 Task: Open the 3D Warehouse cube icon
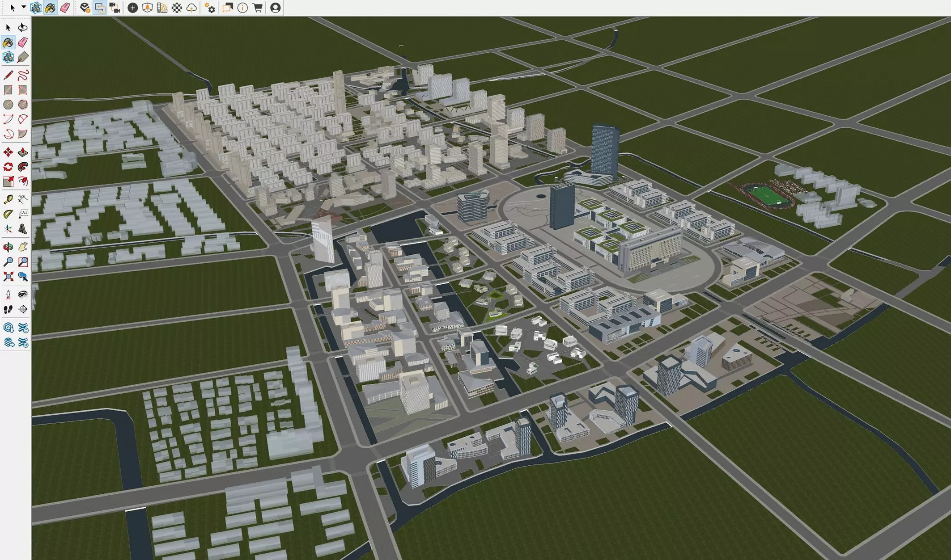[x=147, y=8]
